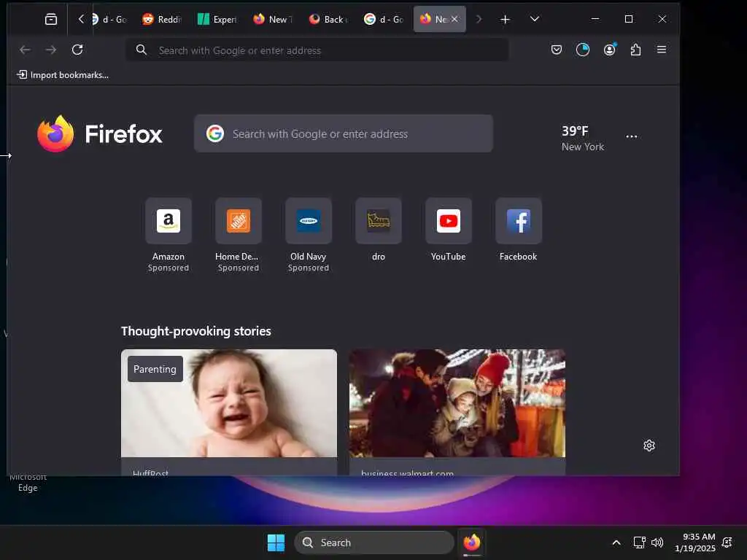747x560 pixels.
Task: Click the taskbar Search box
Action: 374,542
